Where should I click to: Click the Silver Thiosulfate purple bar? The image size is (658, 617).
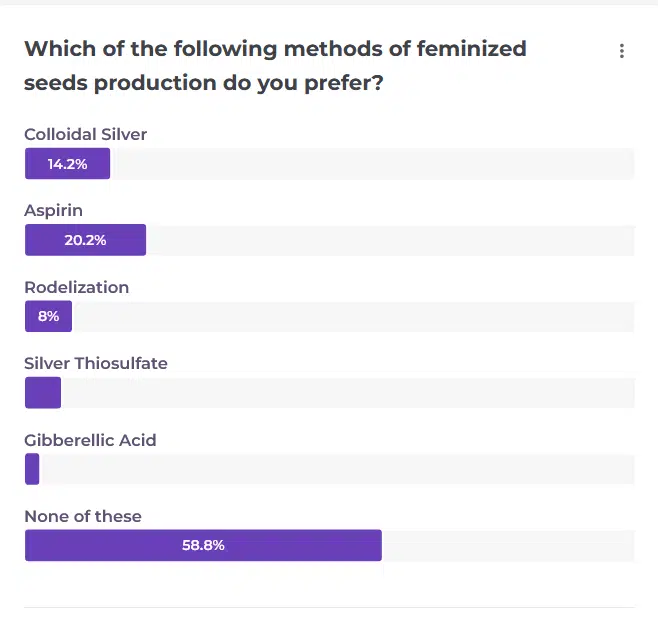(x=43, y=393)
